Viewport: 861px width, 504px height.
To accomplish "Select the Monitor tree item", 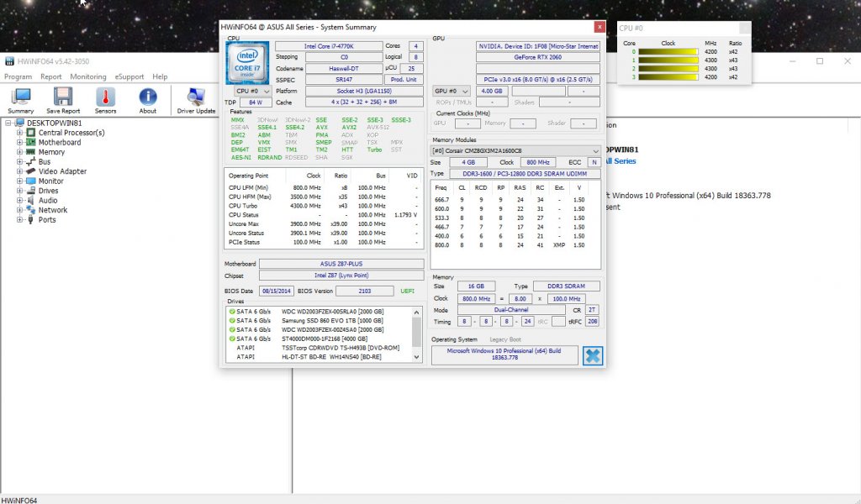I will point(51,181).
